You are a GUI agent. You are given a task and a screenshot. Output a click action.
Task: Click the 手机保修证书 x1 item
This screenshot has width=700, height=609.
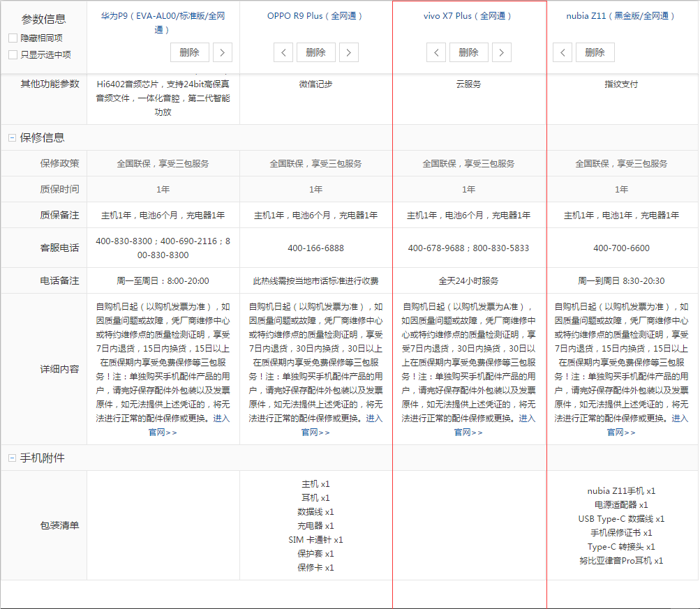621,533
